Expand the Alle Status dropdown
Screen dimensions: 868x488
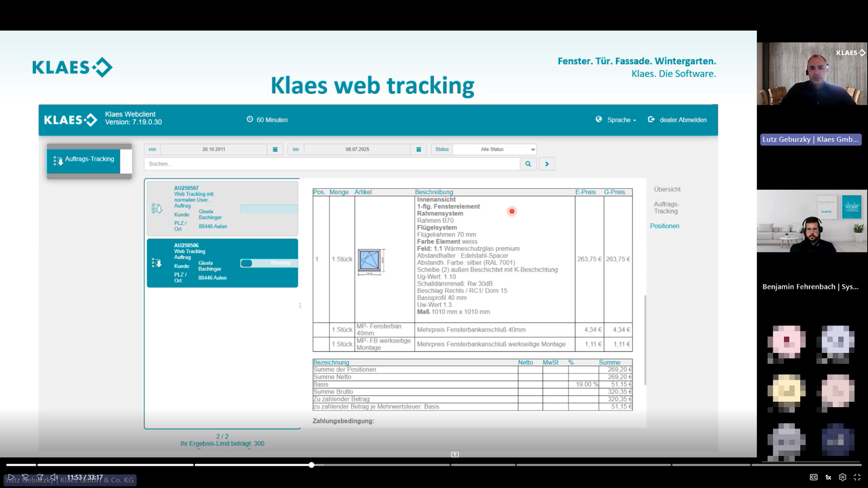(494, 149)
